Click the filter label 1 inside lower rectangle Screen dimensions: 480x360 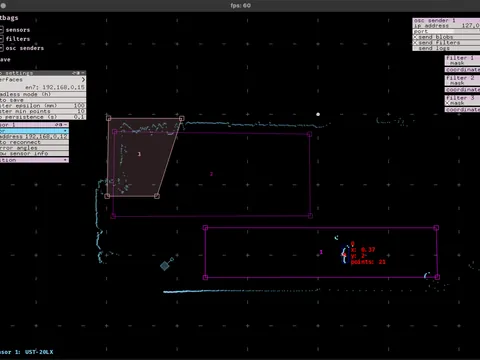321,252
